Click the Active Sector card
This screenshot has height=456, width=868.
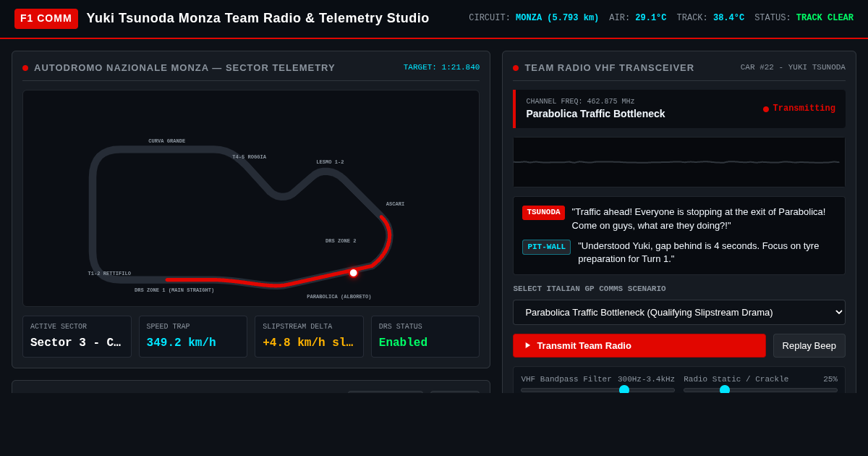click(77, 337)
